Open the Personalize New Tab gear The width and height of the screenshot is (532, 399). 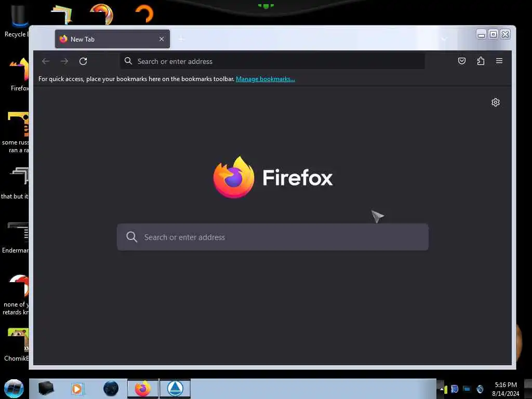[495, 102]
